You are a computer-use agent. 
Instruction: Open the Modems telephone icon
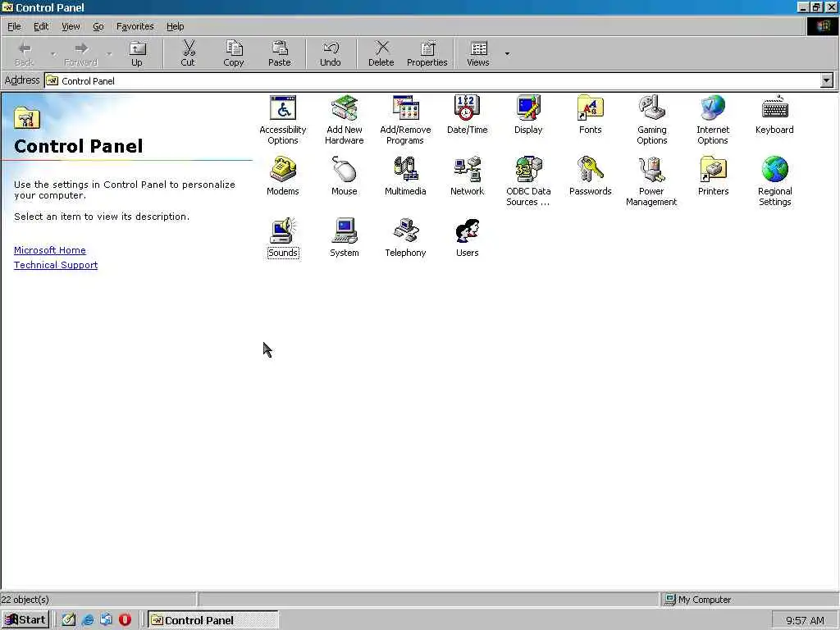point(283,170)
